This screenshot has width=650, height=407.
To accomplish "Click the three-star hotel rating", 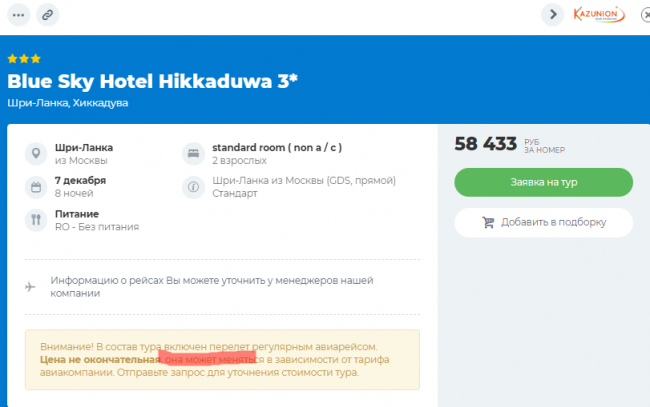I will [24, 59].
